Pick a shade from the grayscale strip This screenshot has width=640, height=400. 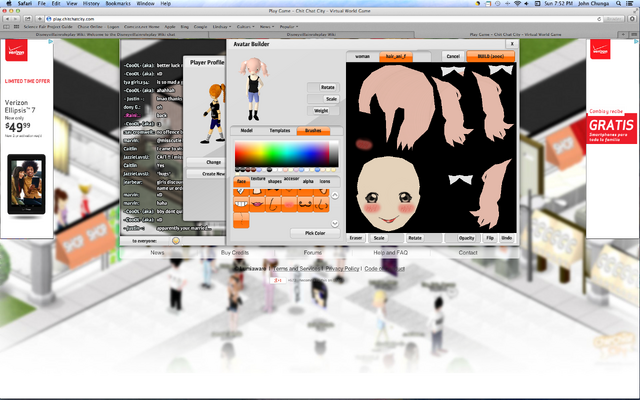click(x=333, y=153)
